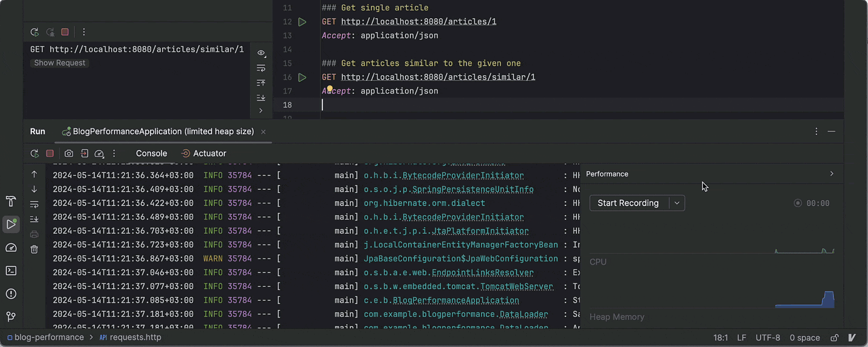
Task: Open LF line separator selector in status bar
Action: (x=741, y=338)
